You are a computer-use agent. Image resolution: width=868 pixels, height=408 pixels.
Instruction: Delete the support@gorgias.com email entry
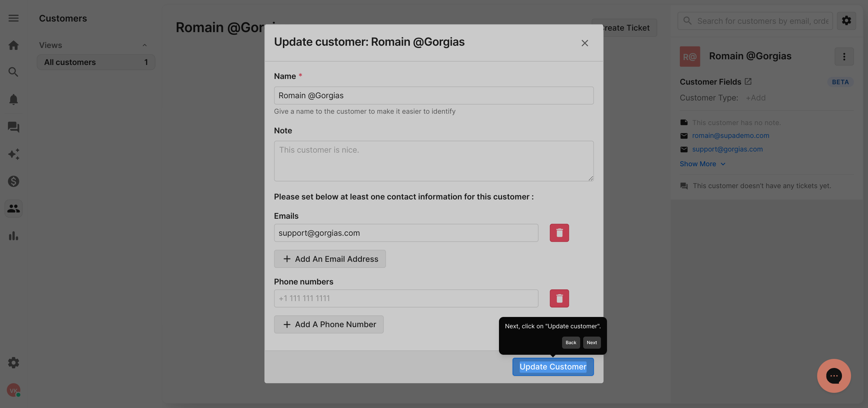click(x=559, y=233)
